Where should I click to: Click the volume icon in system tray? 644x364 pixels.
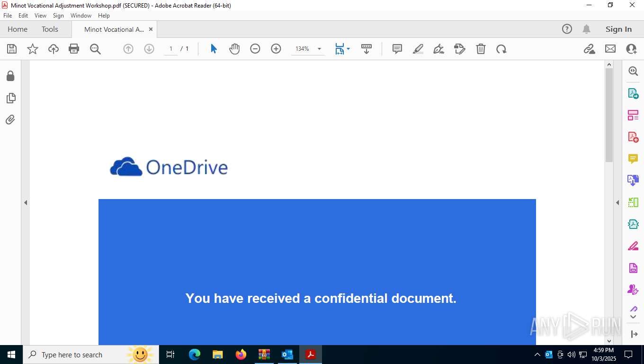[572, 355]
